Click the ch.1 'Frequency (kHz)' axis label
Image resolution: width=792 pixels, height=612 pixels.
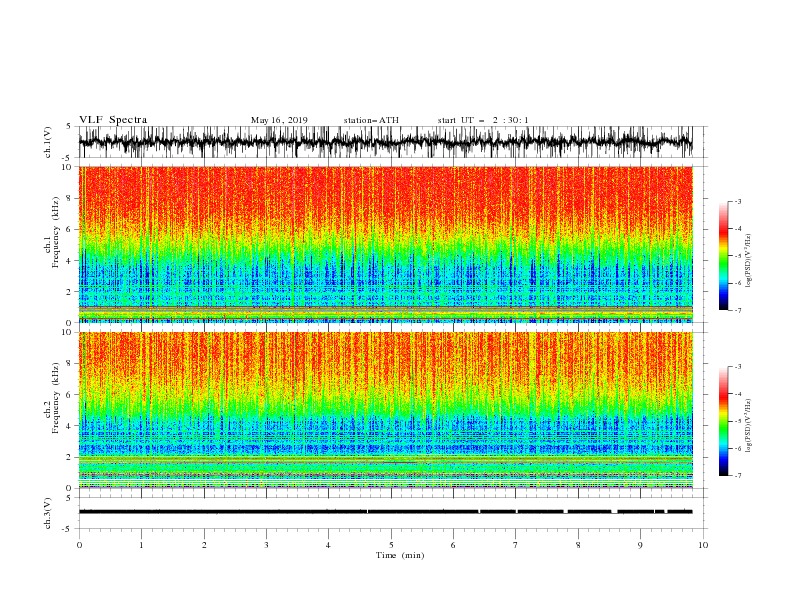pyautogui.click(x=56, y=232)
